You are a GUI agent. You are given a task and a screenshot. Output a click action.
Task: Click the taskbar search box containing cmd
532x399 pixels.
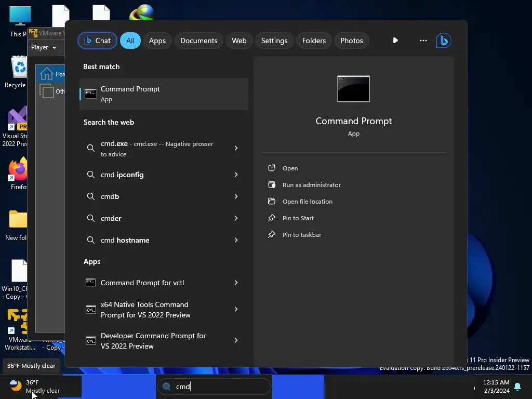214,387
